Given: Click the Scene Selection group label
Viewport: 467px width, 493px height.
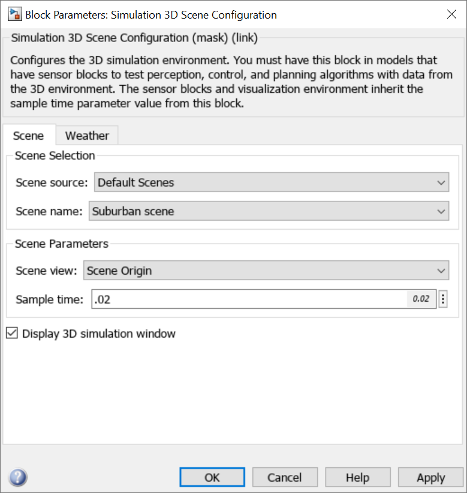Looking at the screenshot, I should (x=55, y=156).
